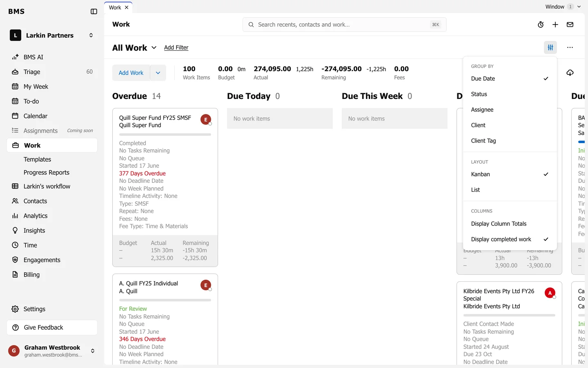The height and width of the screenshot is (368, 588).
Task: Click the A. Quill FY25 Individual avatar E
Action: 206,285
